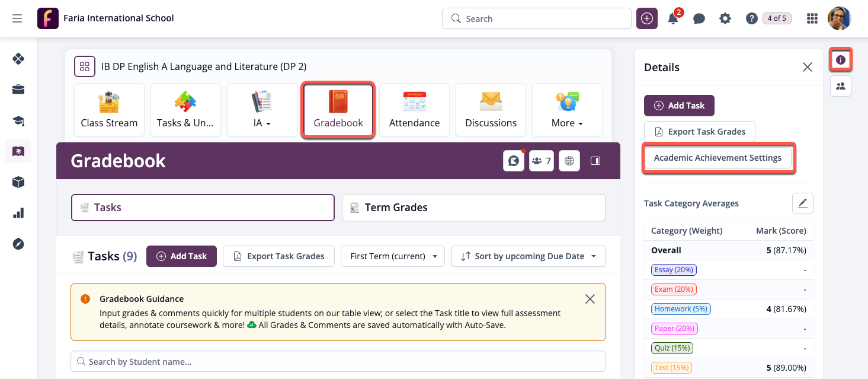Open Sort by upcoming Due Date dropdown
Screen dimensions: 868x379
[528, 256]
